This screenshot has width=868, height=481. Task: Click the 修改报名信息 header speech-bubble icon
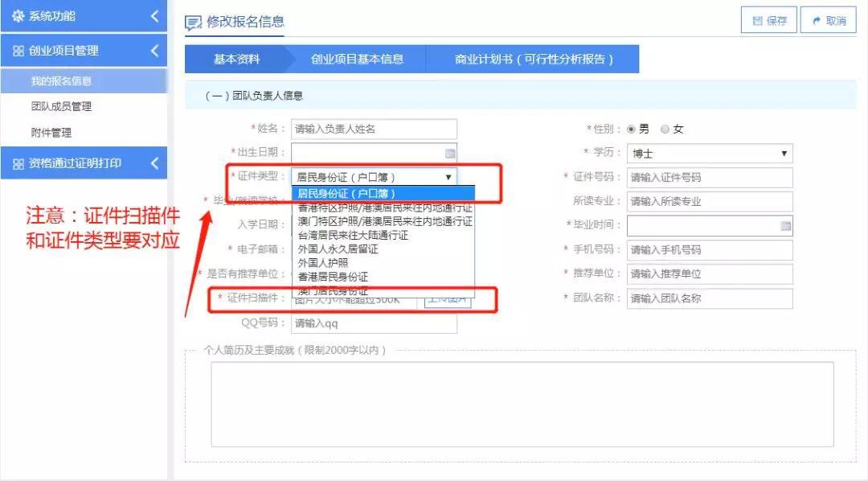click(x=191, y=23)
